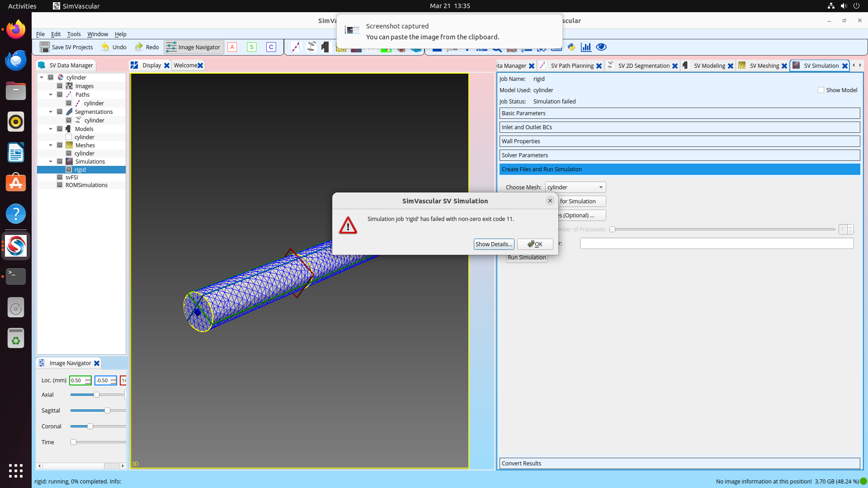Click OK in the simulation failed dialog

(x=535, y=244)
